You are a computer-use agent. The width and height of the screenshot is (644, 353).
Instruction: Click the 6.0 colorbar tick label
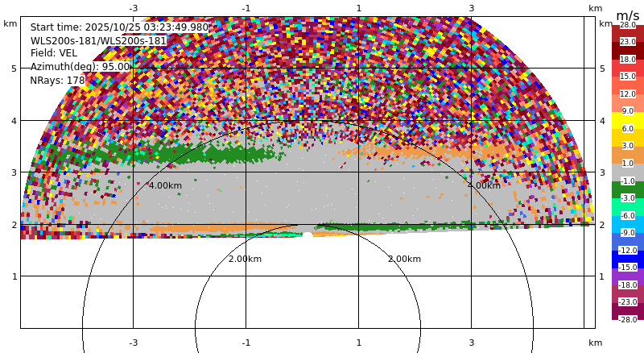pos(628,129)
